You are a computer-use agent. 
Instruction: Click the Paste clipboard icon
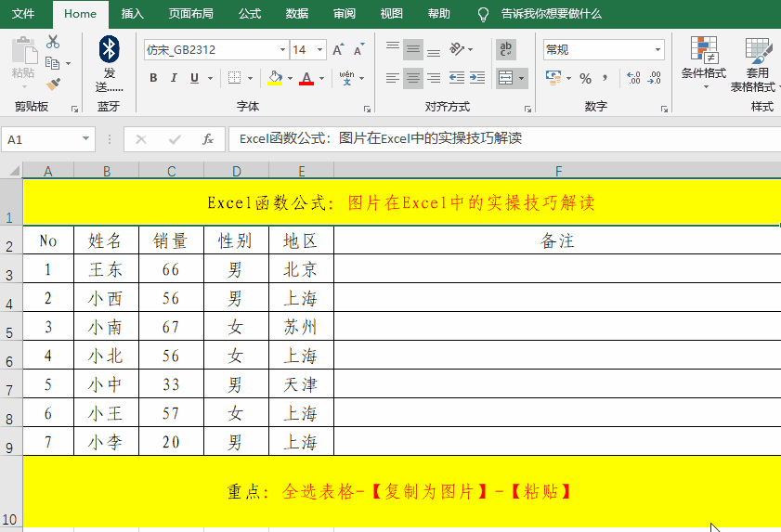click(x=23, y=51)
